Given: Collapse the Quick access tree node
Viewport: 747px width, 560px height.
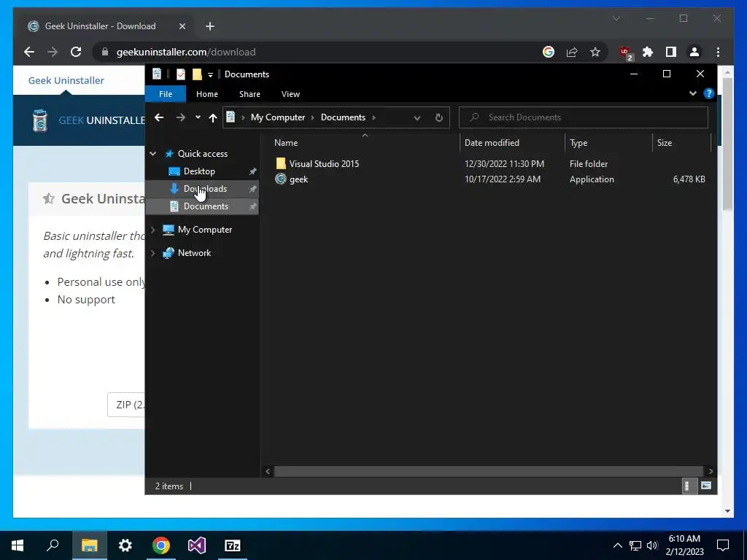Looking at the screenshot, I should coord(153,154).
